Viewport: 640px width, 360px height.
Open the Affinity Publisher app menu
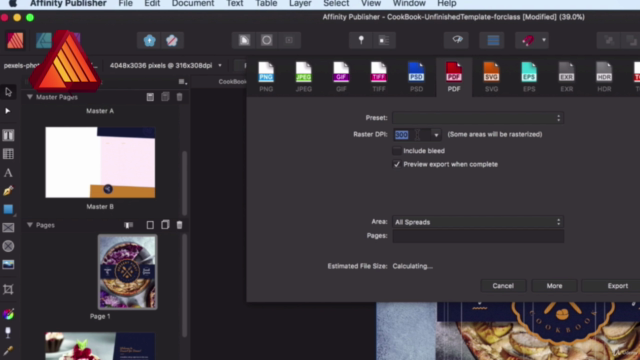pyautogui.click(x=68, y=4)
